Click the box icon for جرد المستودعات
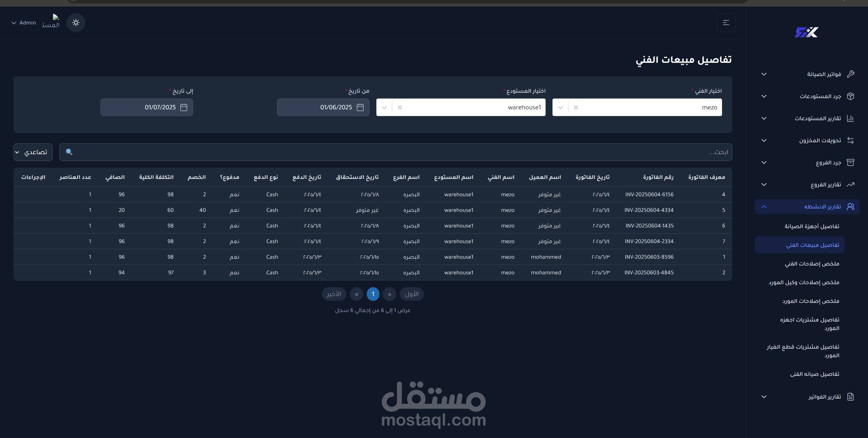868x438 pixels. pyautogui.click(x=850, y=96)
